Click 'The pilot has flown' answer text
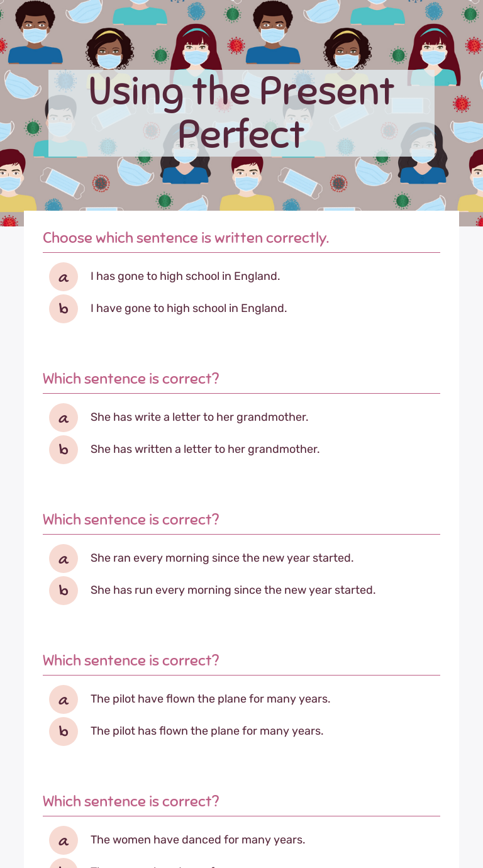Viewport: 483px width, 868px height. [x=207, y=731]
